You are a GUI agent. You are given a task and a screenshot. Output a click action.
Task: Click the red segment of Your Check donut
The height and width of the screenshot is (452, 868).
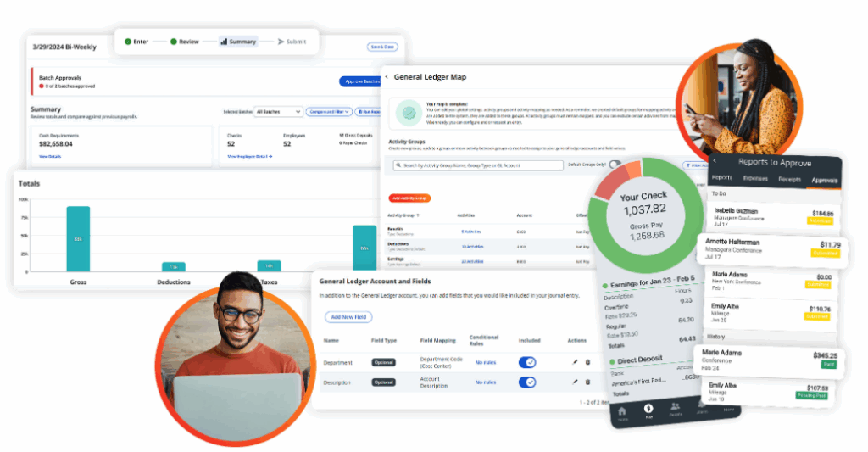click(x=610, y=183)
